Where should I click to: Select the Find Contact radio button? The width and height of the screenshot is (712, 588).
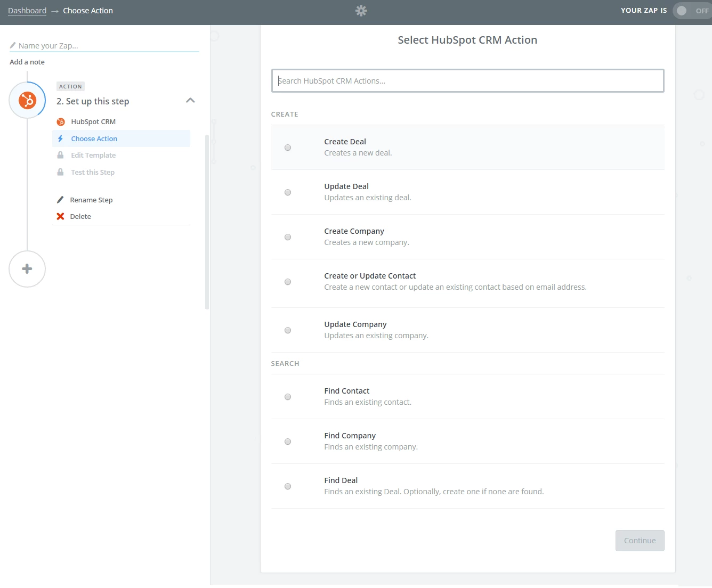coord(288,397)
